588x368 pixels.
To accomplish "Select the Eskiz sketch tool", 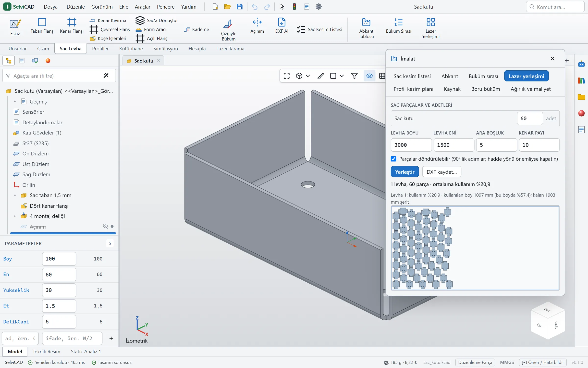I will pos(15,27).
